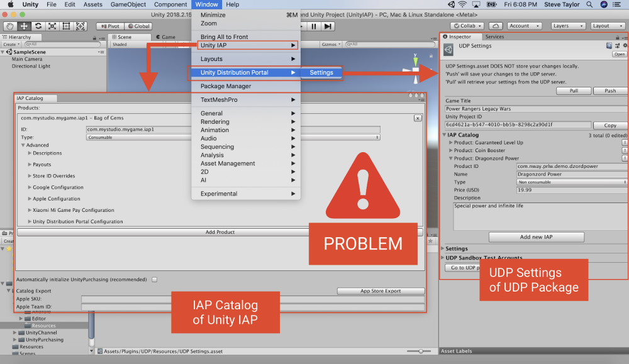Open options for Guaranteed Level Up product
Viewport: 629px width, 364px height.
coord(625,142)
